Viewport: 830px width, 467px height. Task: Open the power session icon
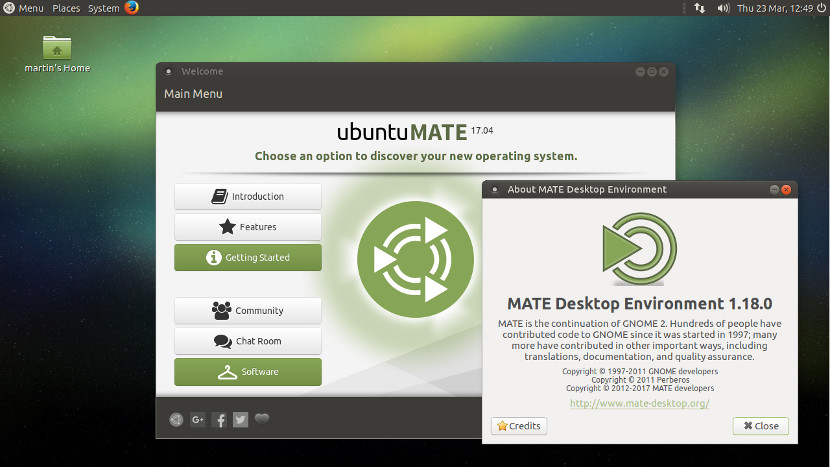(x=820, y=8)
